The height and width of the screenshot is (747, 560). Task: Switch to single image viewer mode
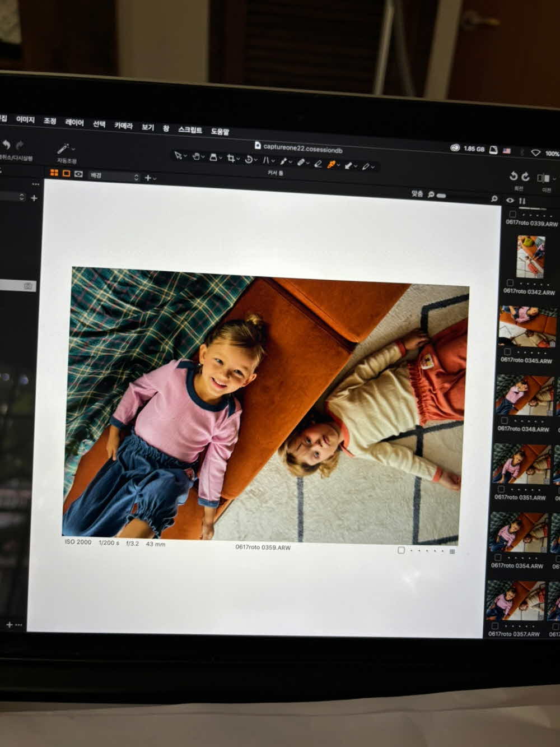pyautogui.click(x=66, y=174)
